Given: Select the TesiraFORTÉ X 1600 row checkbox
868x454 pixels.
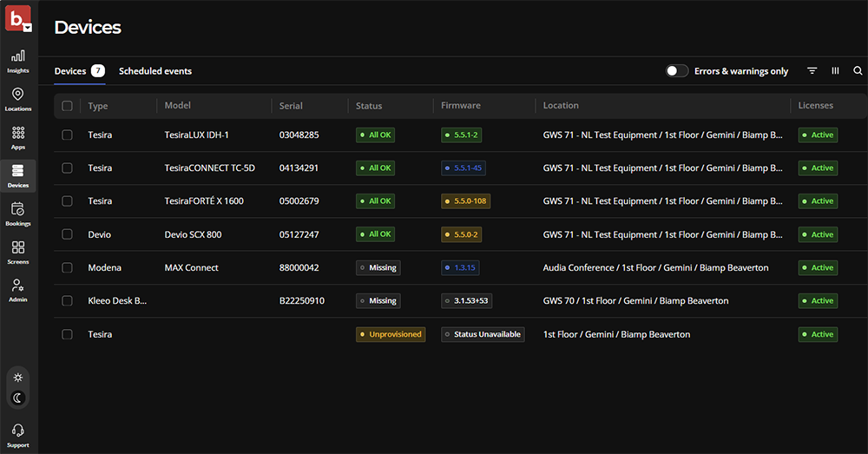Looking at the screenshot, I should point(67,201).
